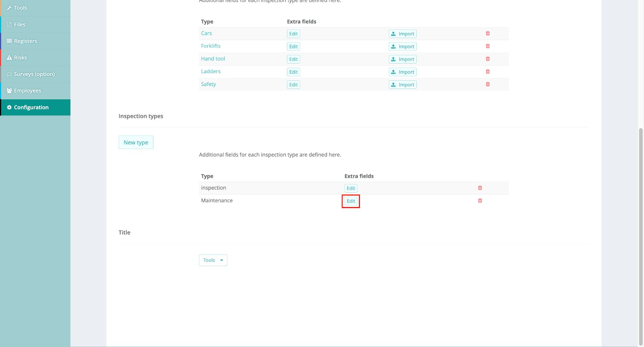This screenshot has width=644, height=347.
Task: Create a New type of inspection
Action: click(136, 142)
